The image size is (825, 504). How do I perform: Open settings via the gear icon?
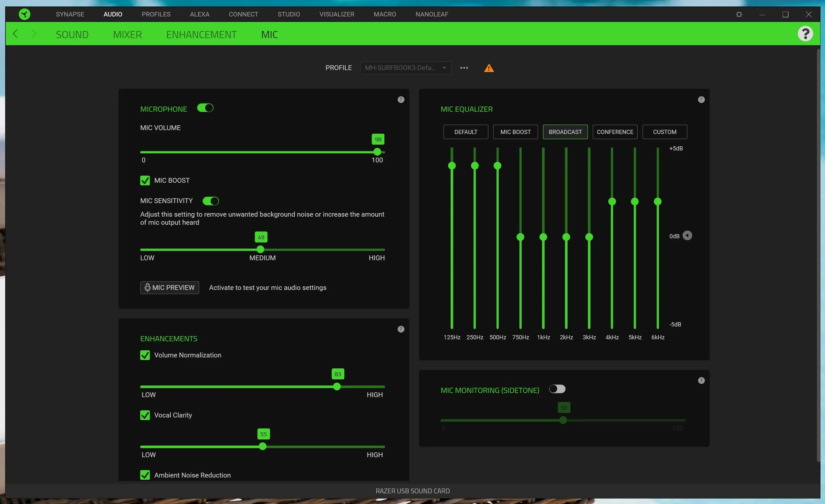tap(739, 15)
